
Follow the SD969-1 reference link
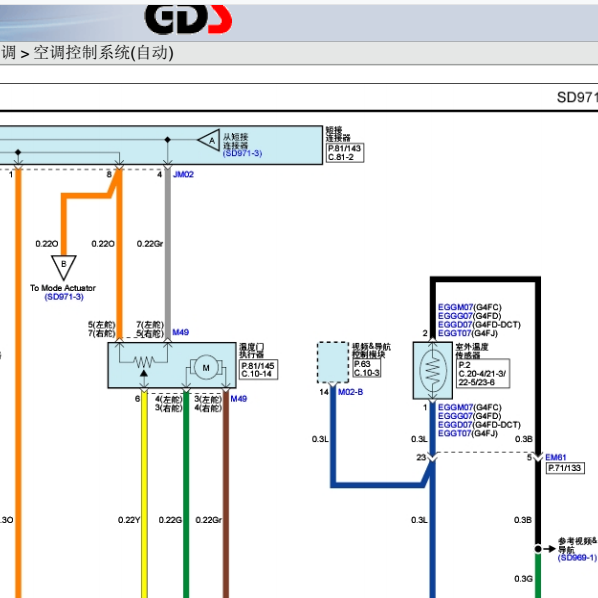click(577, 558)
